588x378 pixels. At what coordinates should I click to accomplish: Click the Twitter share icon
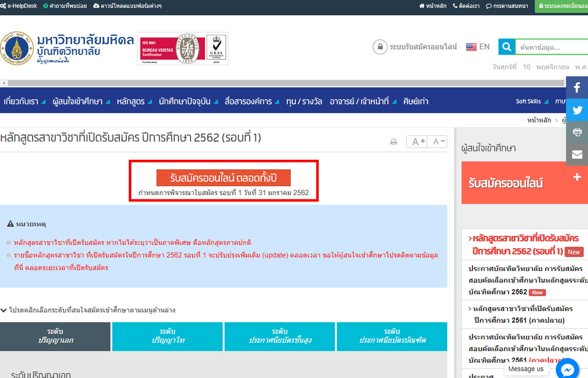pyautogui.click(x=577, y=110)
